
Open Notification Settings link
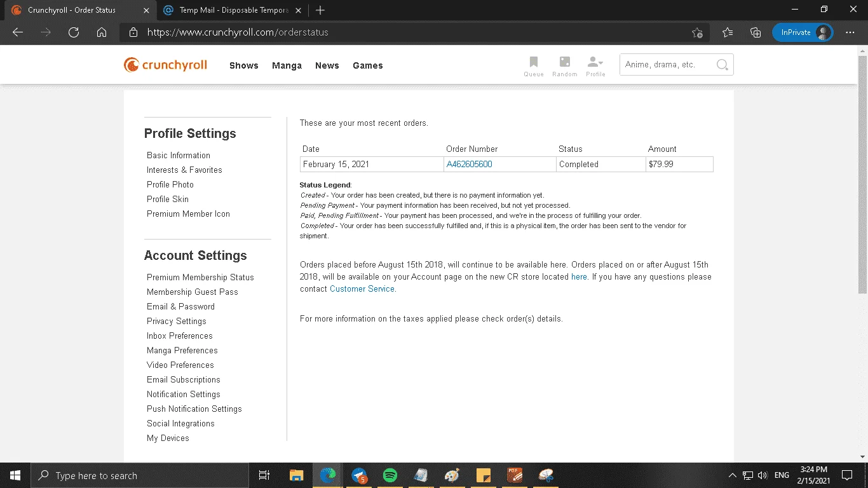(184, 394)
